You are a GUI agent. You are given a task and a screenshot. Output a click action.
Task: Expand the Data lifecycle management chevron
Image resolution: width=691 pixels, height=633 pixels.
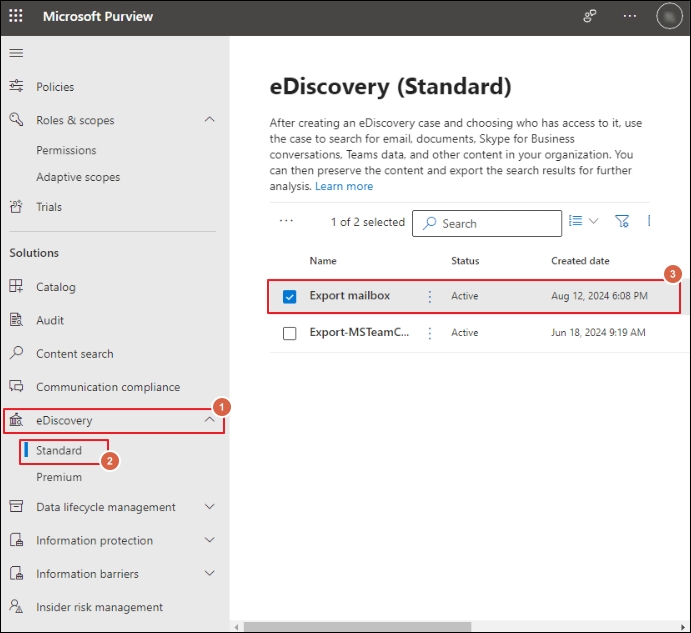pyautogui.click(x=210, y=506)
